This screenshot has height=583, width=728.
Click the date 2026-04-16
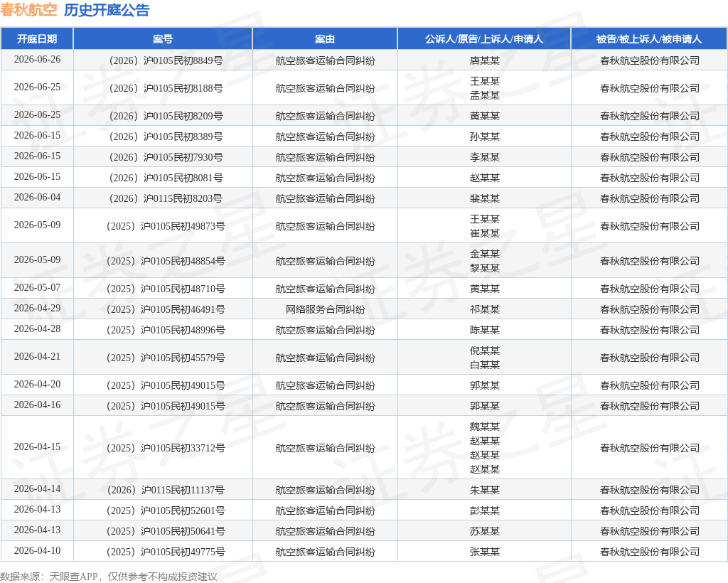coord(37,405)
